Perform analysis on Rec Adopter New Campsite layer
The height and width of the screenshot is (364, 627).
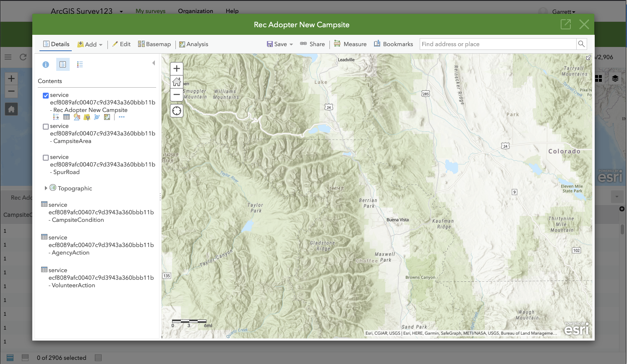point(107,117)
